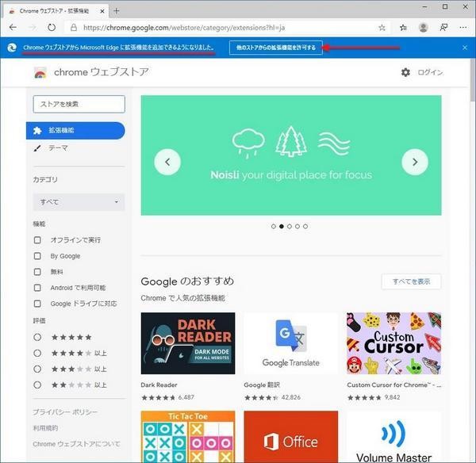Check Android で利用可能 checkbox
This screenshot has height=463, width=476.
[37, 288]
